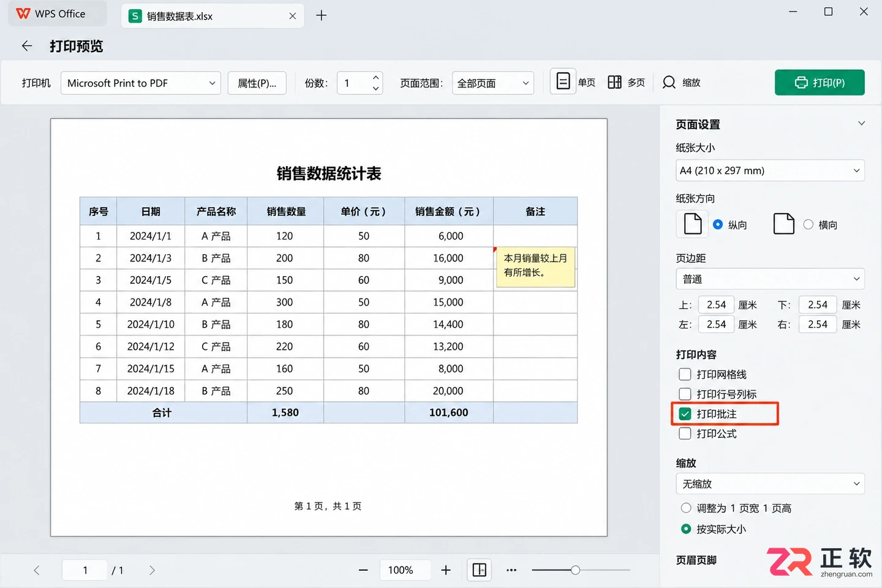
Task: Open the 页面范围 全部页面 dropdown
Action: (x=493, y=83)
